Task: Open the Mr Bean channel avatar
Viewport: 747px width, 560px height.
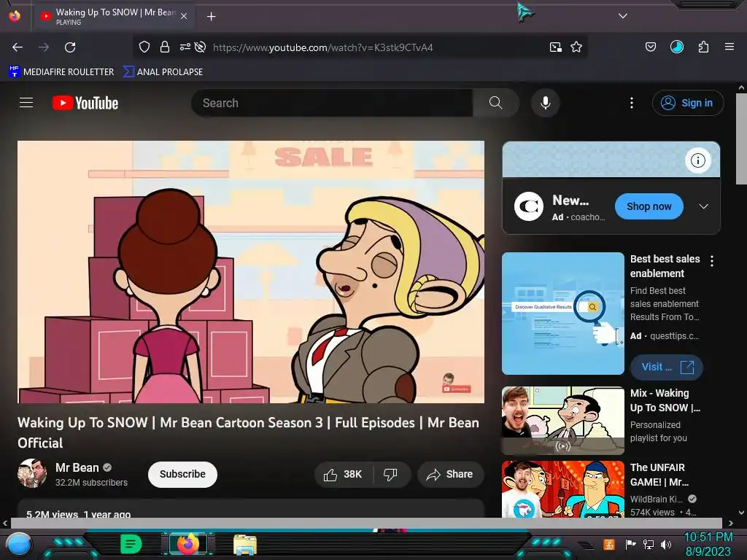Action: click(32, 473)
